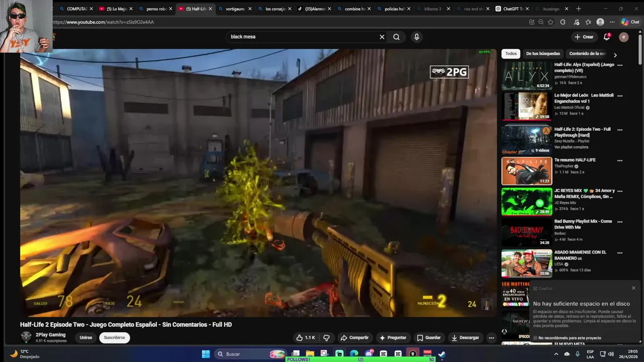Image resolution: width=644 pixels, height=362 pixels.
Task: Run the YouTube search magnifier button
Action: tap(396, 37)
